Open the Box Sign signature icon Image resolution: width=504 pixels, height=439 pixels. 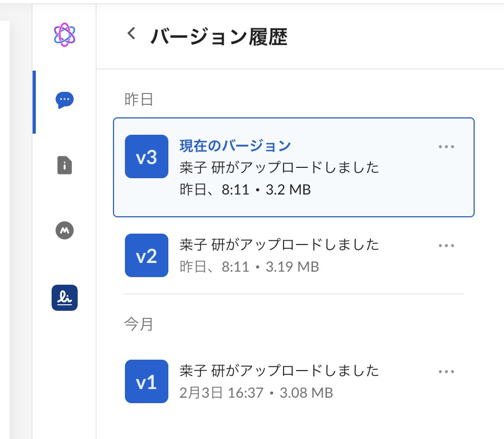[65, 297]
